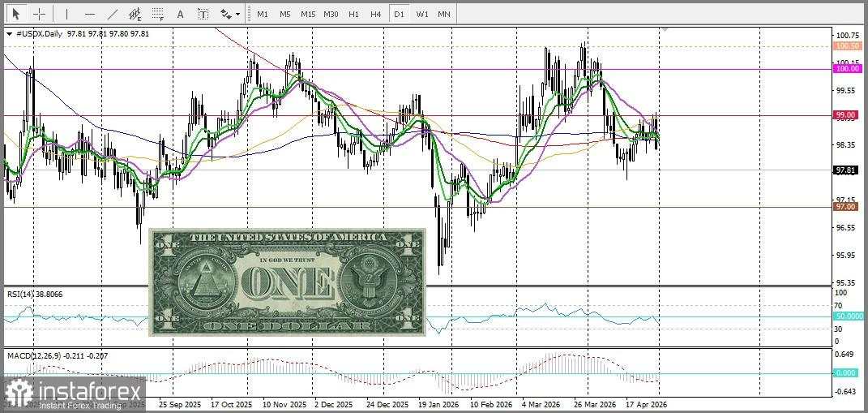
Task: Click the 4 Mar 2026 date label
Action: (x=542, y=404)
